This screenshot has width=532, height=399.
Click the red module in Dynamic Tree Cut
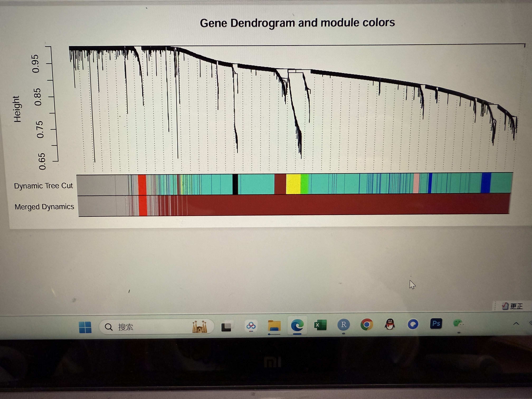pos(142,185)
